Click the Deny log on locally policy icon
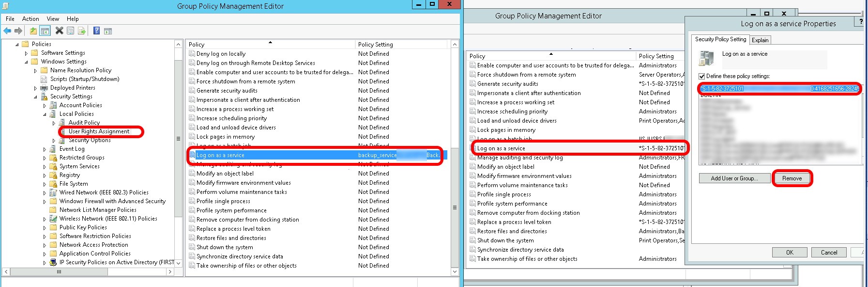 pos(192,54)
